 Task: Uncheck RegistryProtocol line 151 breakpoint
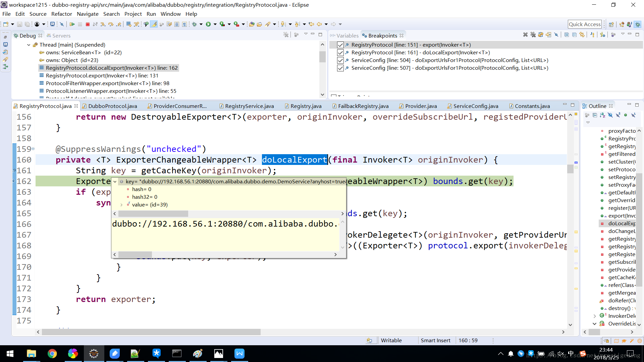pyautogui.click(x=340, y=45)
